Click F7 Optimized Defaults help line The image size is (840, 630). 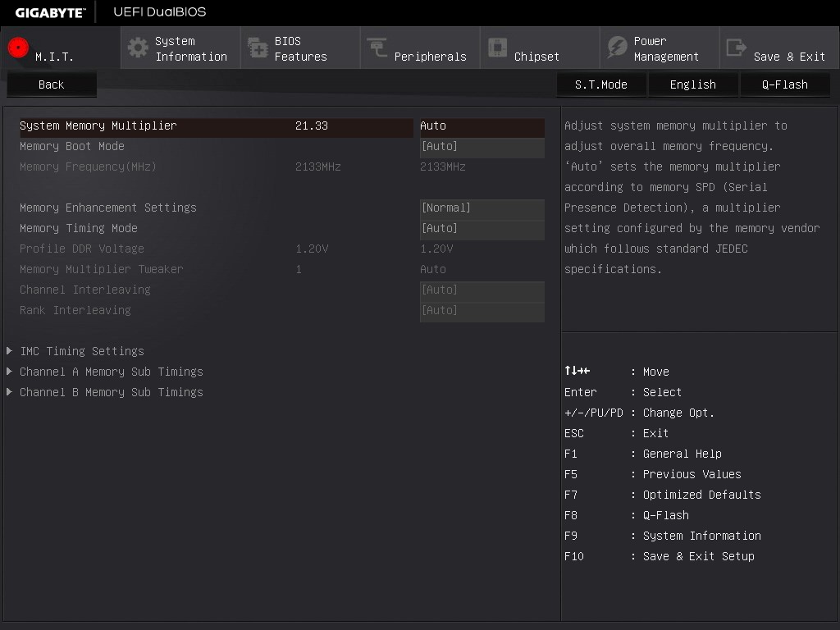[663, 495]
